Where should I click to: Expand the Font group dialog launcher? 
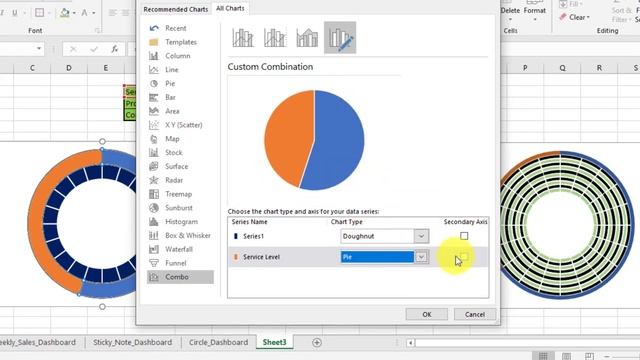98,31
